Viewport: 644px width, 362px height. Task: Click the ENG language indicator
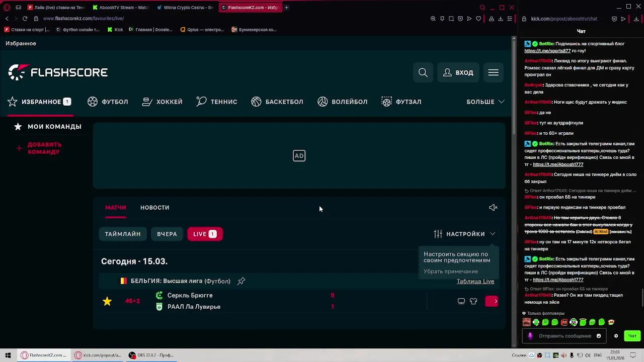tap(598, 355)
